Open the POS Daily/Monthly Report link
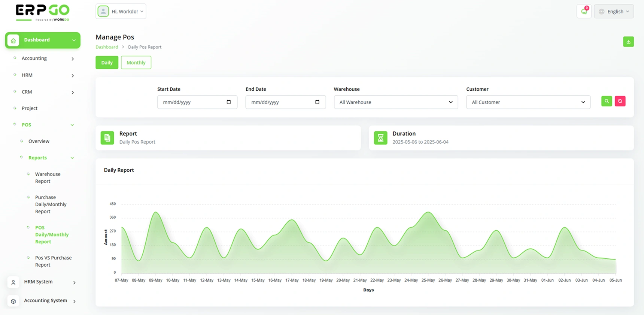 coord(52,235)
